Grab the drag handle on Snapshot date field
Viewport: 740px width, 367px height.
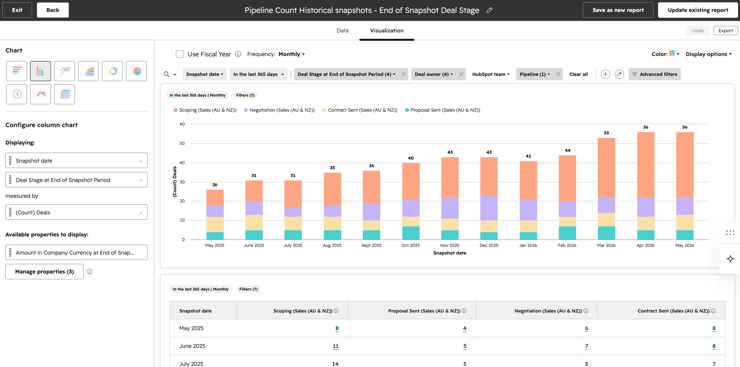(x=10, y=161)
